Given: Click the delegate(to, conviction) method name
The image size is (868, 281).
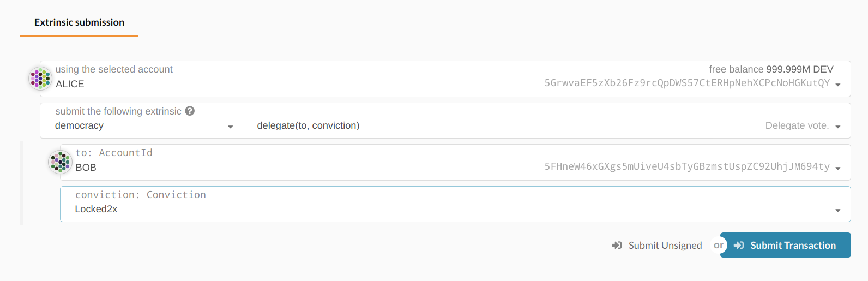Looking at the screenshot, I should (x=308, y=125).
